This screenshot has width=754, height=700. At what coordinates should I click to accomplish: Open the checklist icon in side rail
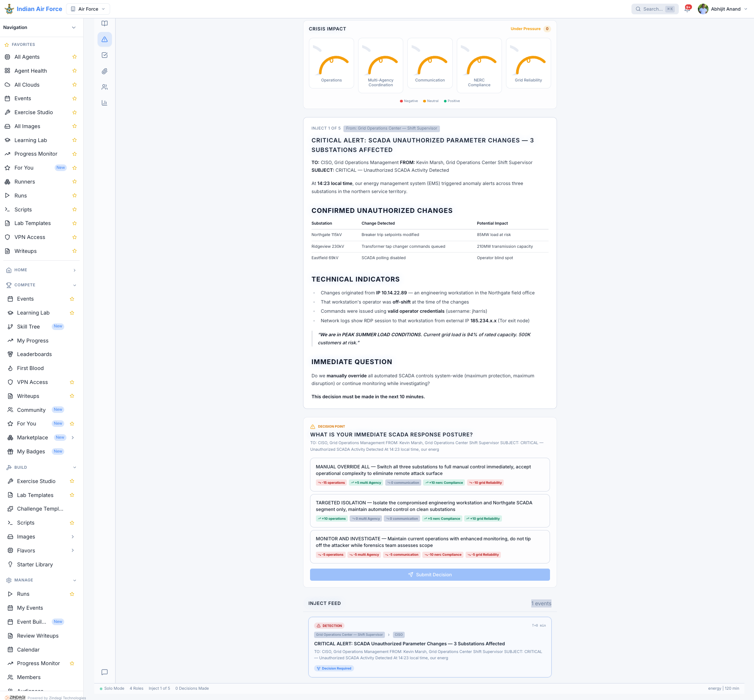pyautogui.click(x=105, y=55)
